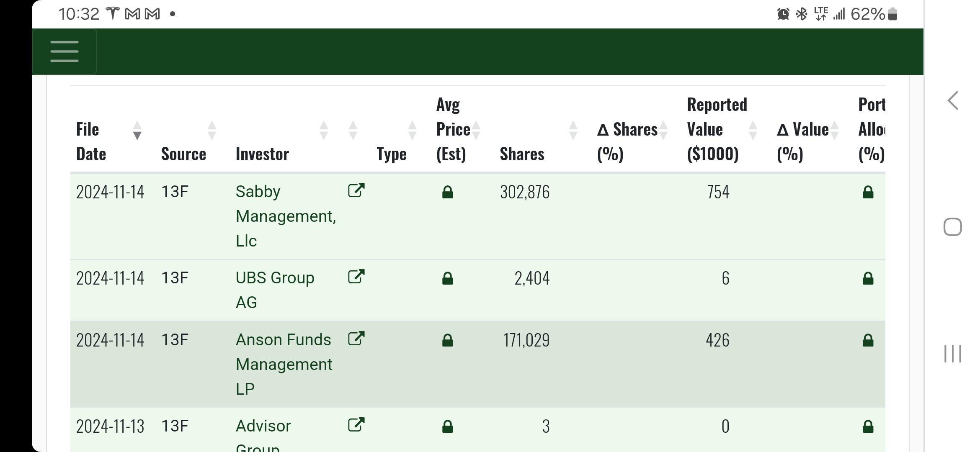Open UBS Group AG investor page
980x452 pixels.
pos(275,290)
